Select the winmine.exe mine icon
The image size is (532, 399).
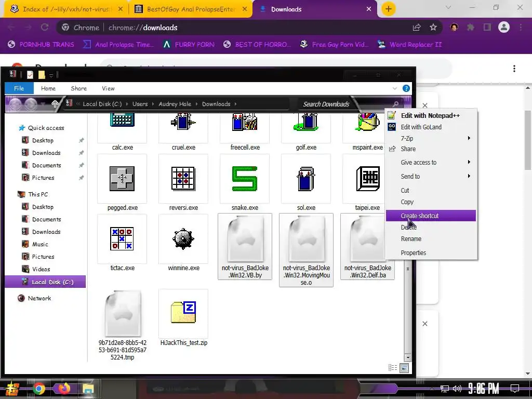183,239
